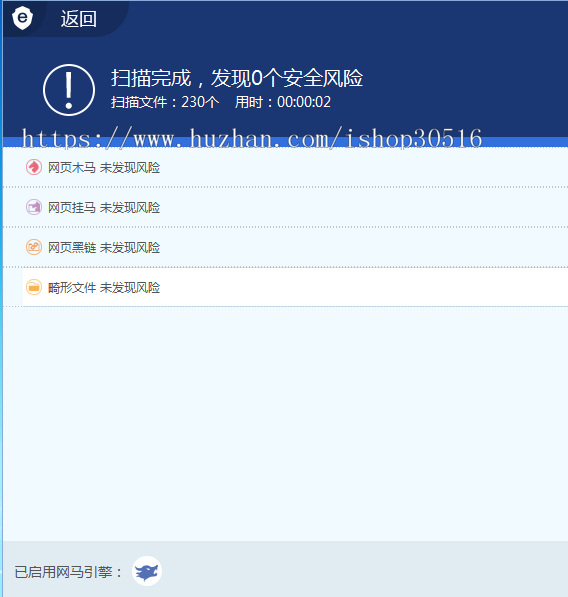Click the exclamation mark scan status icon
The height and width of the screenshot is (597, 568).
click(69, 90)
